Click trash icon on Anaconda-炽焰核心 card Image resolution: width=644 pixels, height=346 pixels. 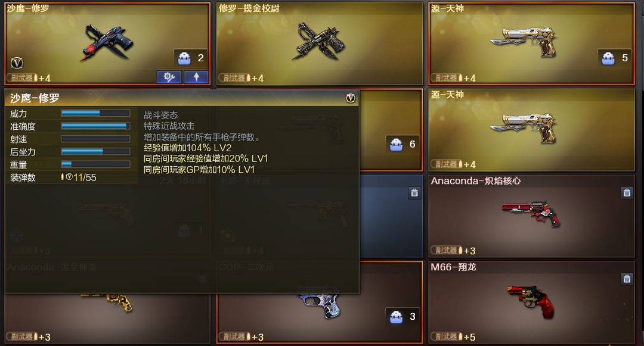pyautogui.click(x=627, y=193)
